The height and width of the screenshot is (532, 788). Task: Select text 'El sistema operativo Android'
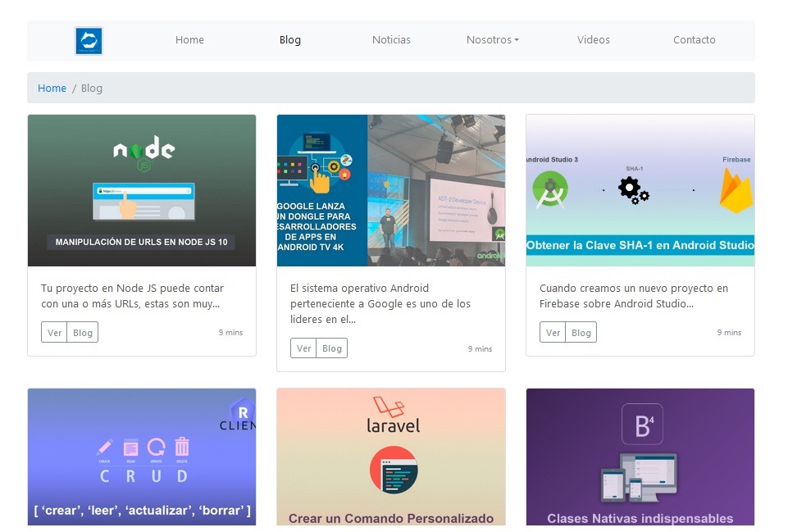pyautogui.click(x=359, y=289)
